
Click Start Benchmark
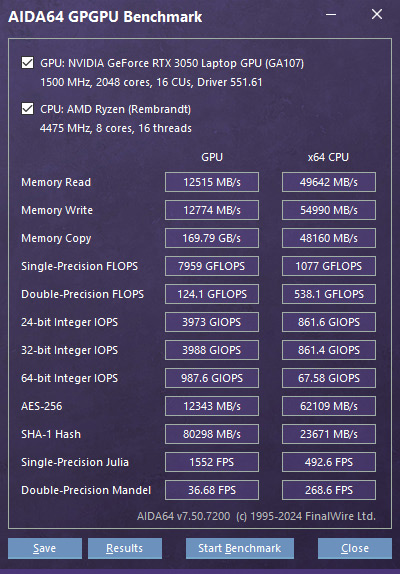tap(240, 548)
